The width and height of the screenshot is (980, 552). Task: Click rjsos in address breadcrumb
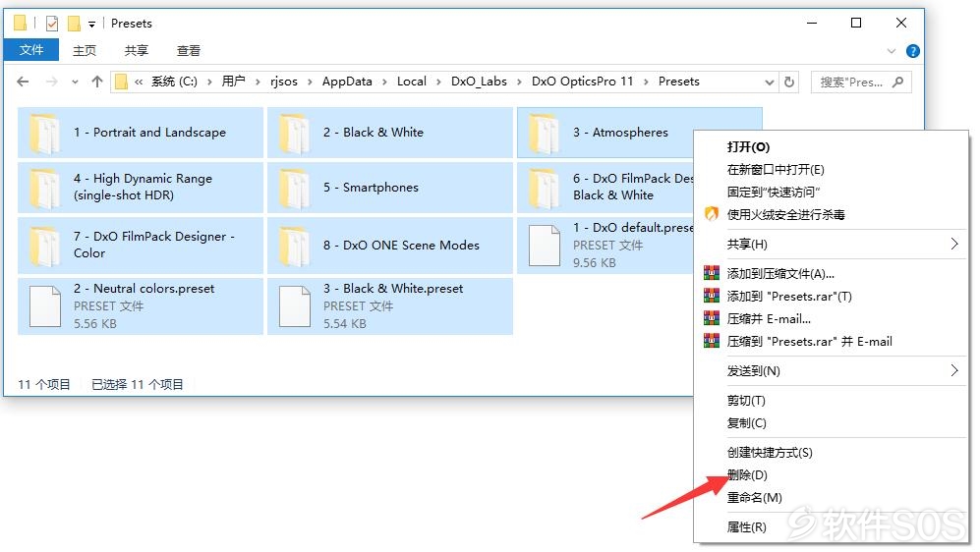[284, 82]
